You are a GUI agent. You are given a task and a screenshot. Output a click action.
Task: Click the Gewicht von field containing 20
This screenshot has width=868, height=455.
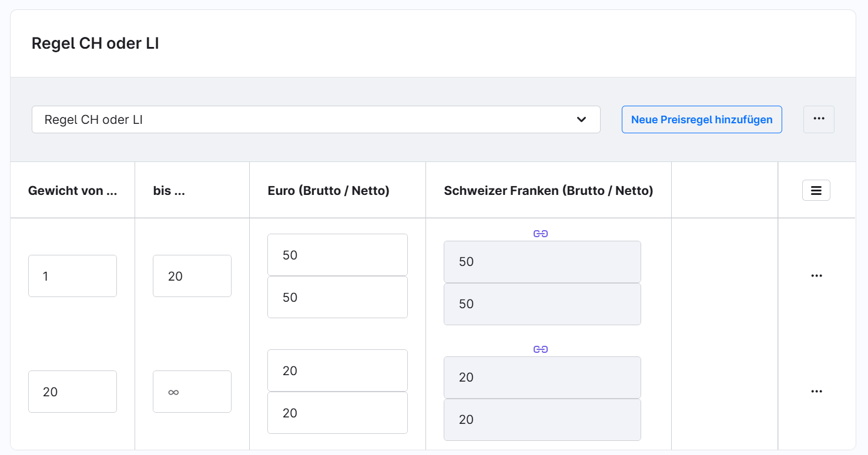(x=72, y=392)
